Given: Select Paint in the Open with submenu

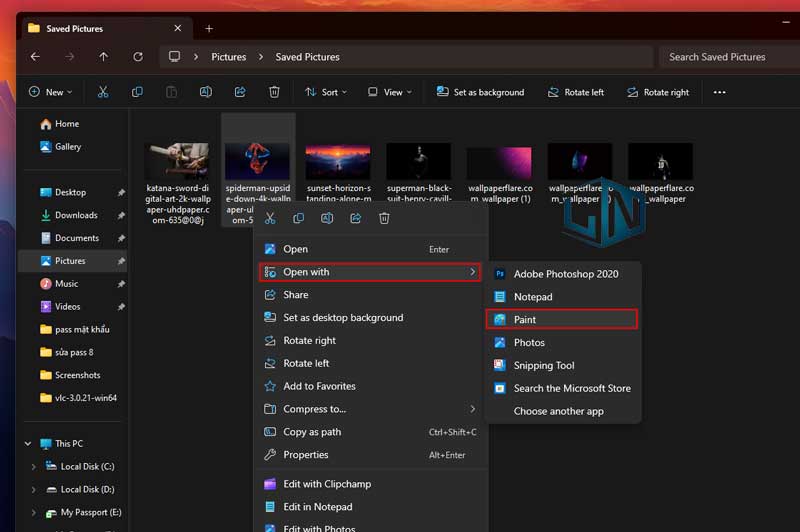Looking at the screenshot, I should [562, 319].
